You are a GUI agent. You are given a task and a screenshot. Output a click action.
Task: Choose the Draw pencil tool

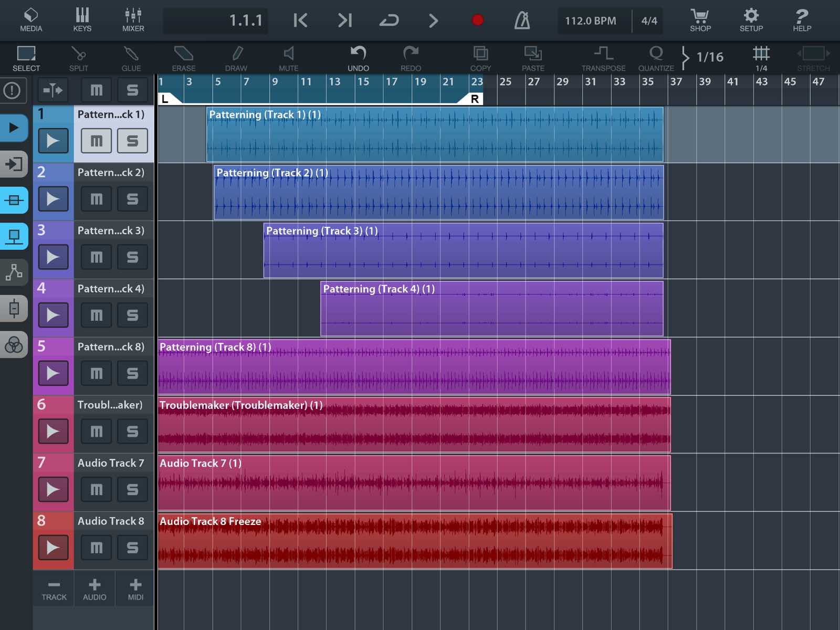[x=236, y=58]
